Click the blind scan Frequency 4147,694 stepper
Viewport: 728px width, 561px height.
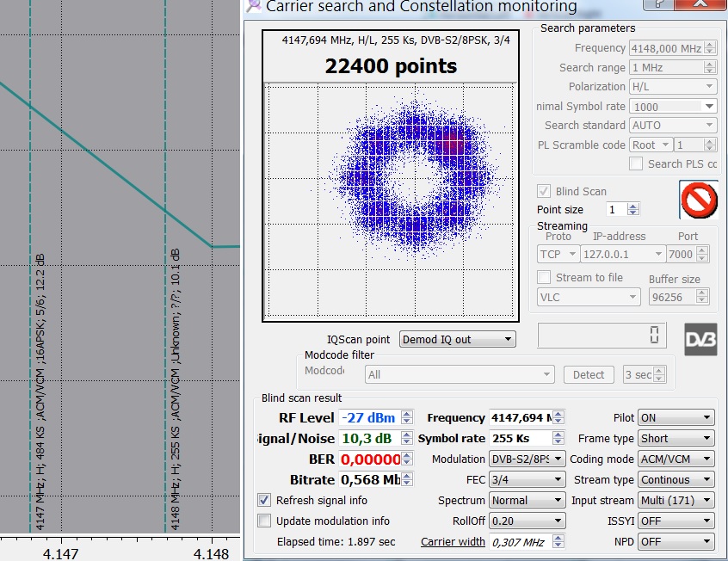click(558, 417)
